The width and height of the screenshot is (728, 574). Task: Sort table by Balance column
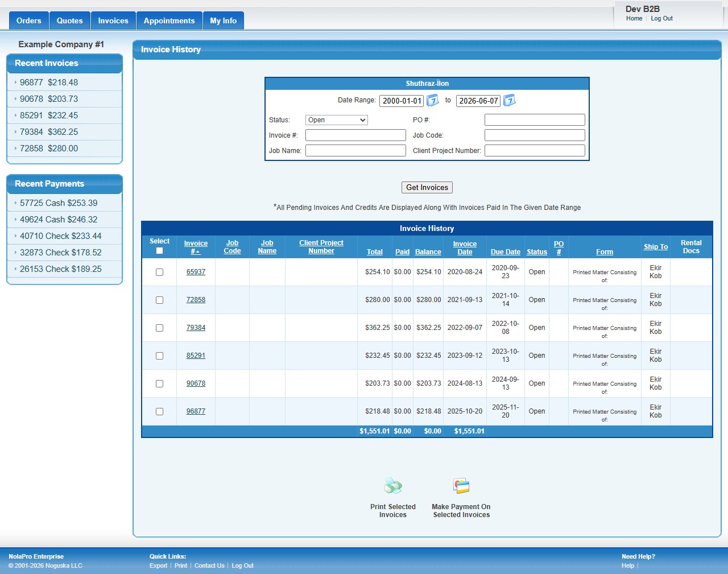pos(428,252)
